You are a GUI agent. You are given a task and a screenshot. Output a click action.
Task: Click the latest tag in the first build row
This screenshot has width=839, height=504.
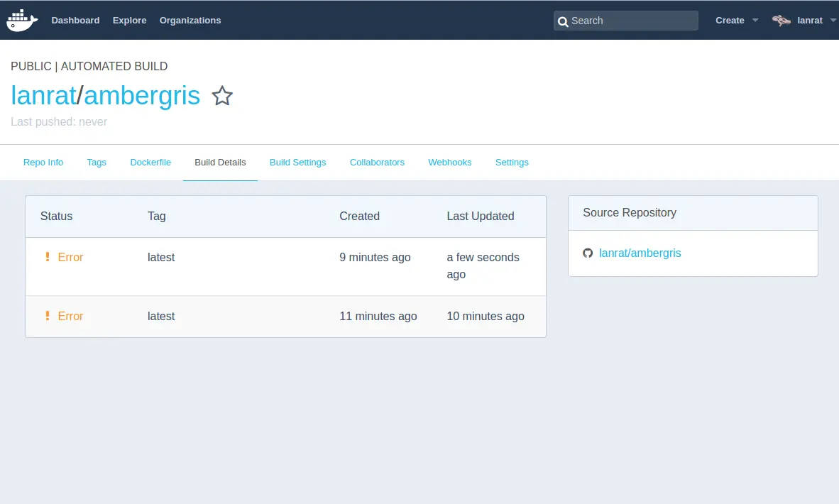click(161, 258)
